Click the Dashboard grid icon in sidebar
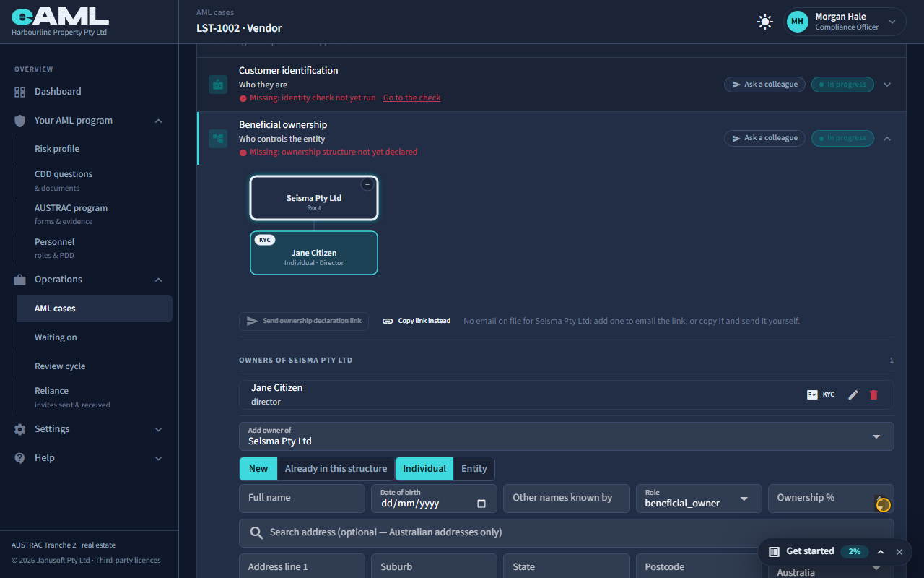 (20, 92)
